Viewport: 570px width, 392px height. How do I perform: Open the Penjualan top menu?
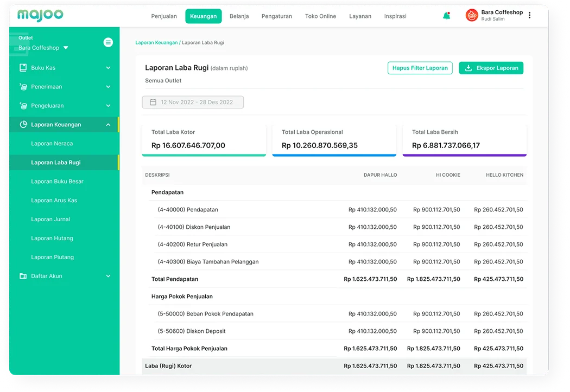[x=164, y=16]
